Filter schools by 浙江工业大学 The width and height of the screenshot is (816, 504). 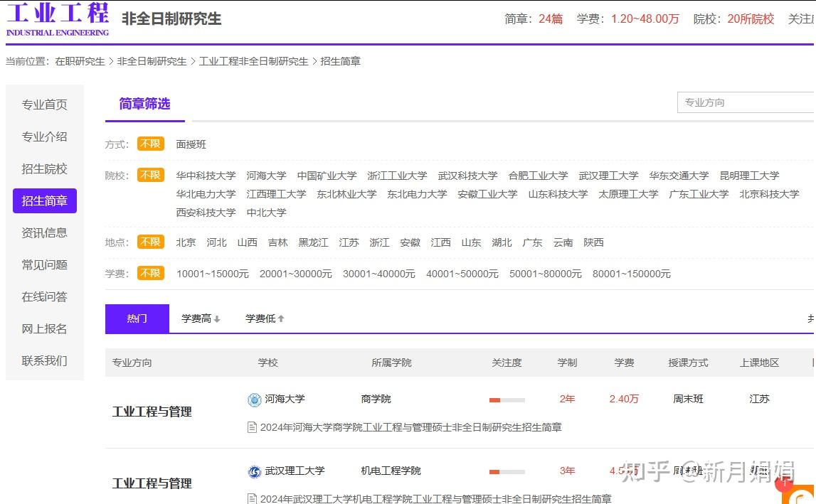tap(397, 176)
